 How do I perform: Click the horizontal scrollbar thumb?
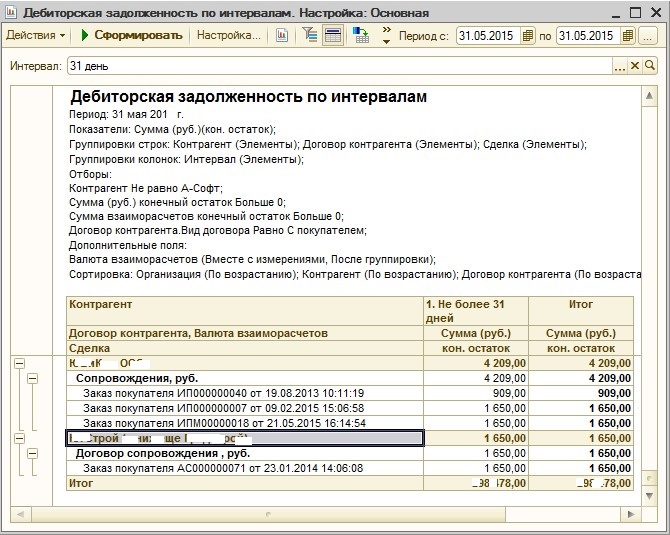pyautogui.click(x=268, y=514)
